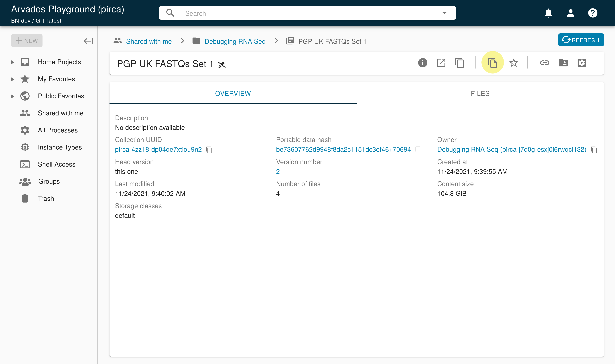Click the copy link to clipboard icon

point(544,63)
